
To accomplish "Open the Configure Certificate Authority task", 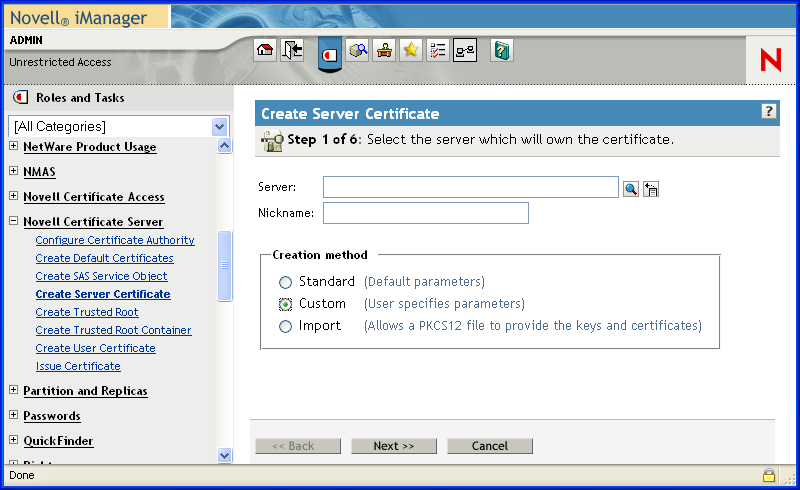I will click(114, 240).
